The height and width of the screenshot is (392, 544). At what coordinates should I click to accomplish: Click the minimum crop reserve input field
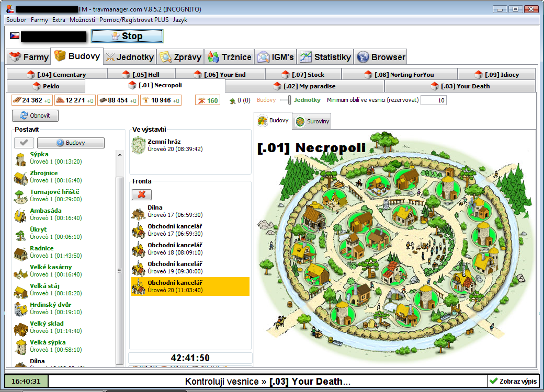pos(433,100)
